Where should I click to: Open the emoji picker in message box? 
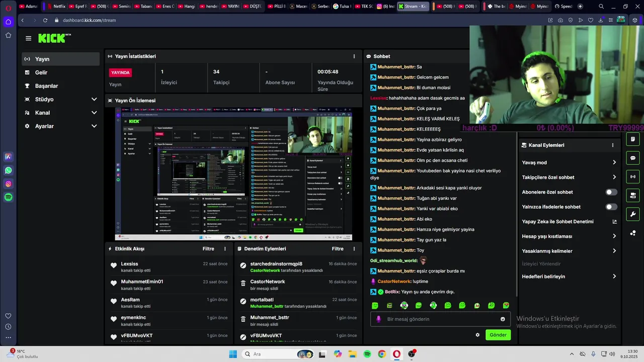coord(503,319)
